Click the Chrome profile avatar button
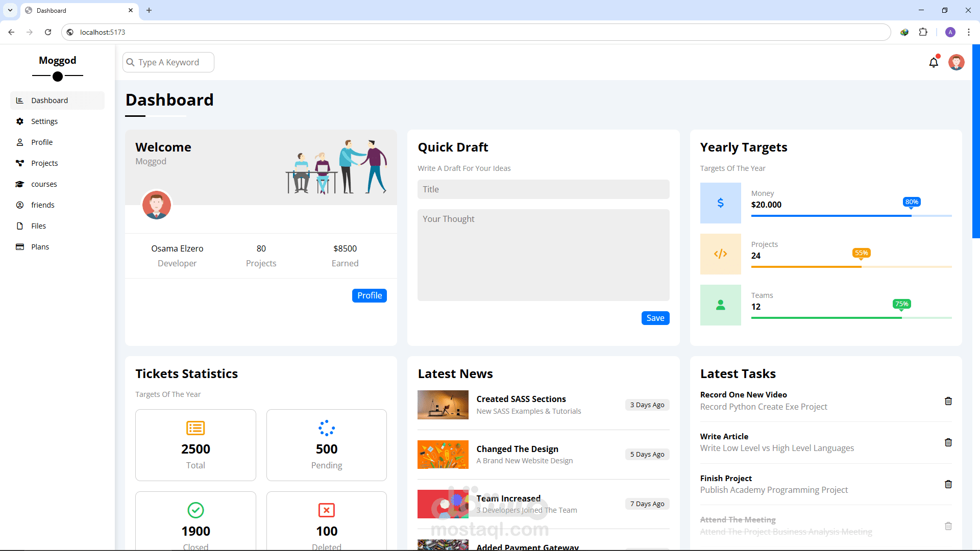Screen dimensions: 980x551 (950, 32)
